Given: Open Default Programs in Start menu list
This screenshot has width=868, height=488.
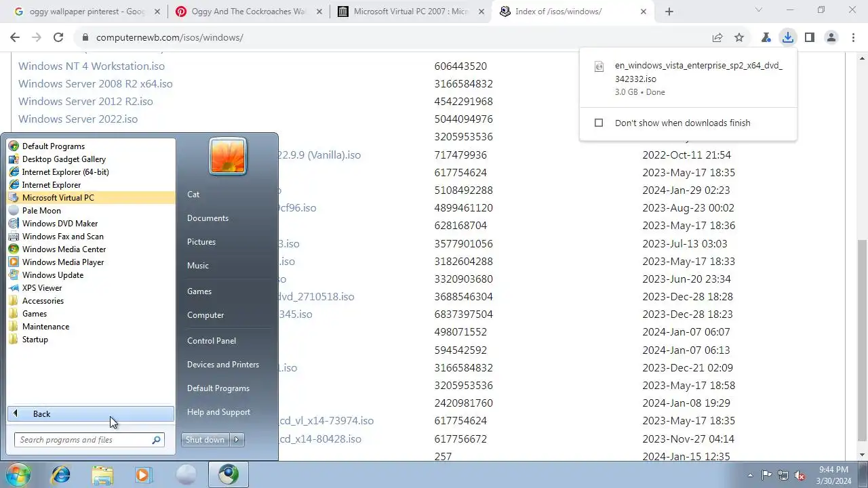Looking at the screenshot, I should [x=53, y=146].
